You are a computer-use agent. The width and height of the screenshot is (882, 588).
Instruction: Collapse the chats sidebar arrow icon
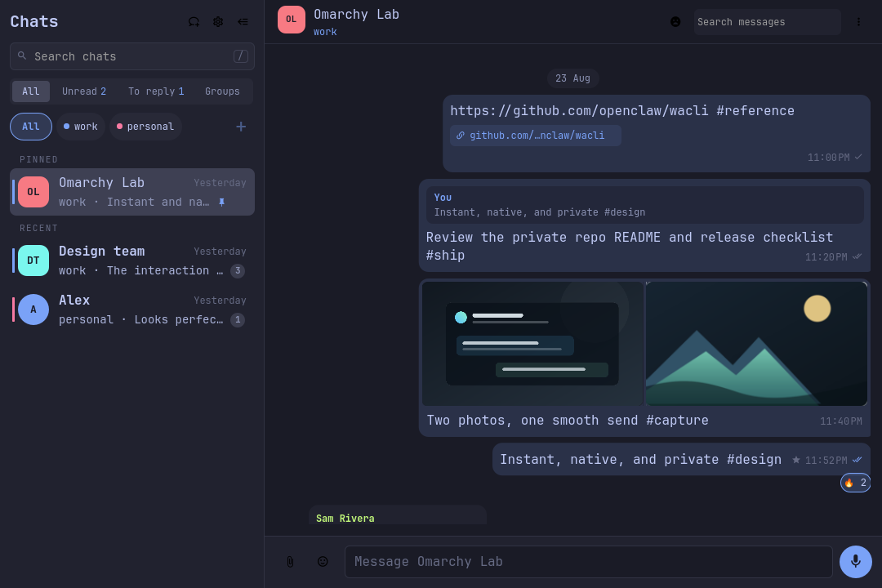point(243,22)
